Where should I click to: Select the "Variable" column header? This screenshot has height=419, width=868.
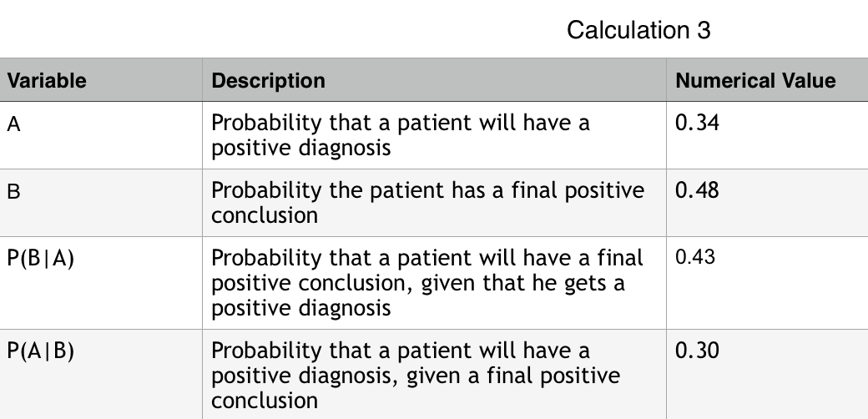point(47,81)
